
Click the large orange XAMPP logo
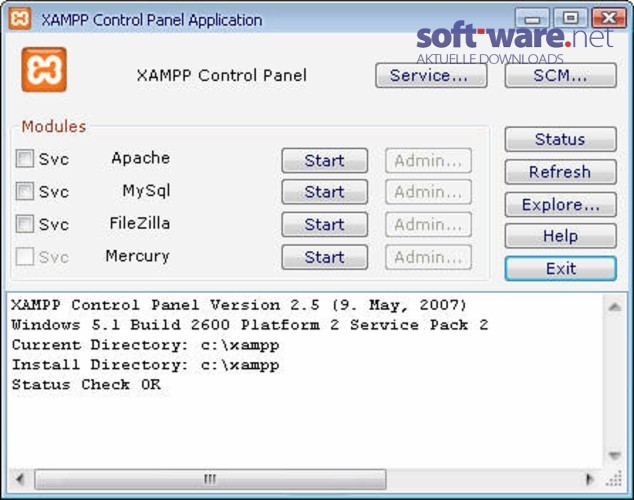pos(44,70)
